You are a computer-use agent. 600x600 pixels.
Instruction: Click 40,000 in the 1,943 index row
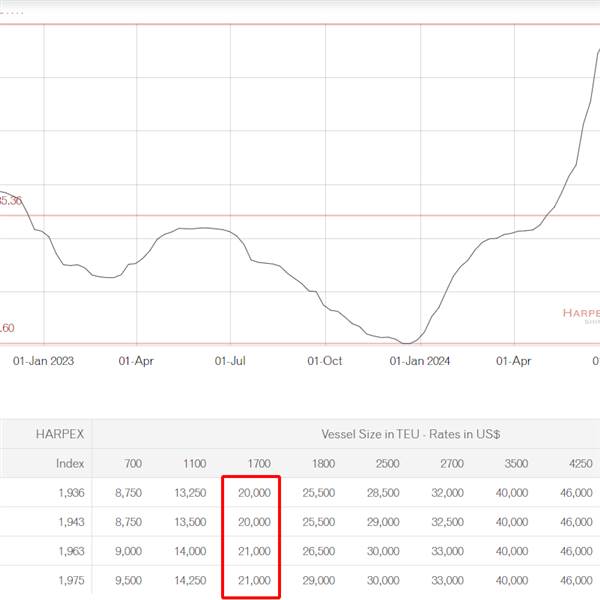pyautogui.click(x=512, y=522)
